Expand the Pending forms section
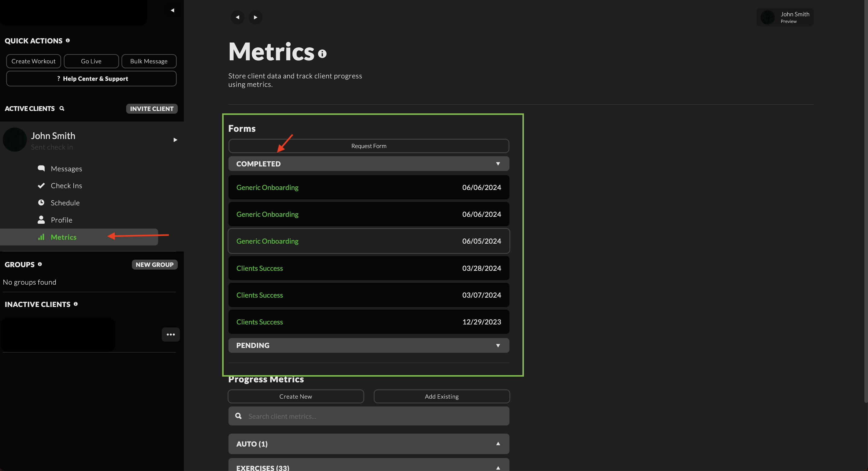868x471 pixels. tap(498, 346)
